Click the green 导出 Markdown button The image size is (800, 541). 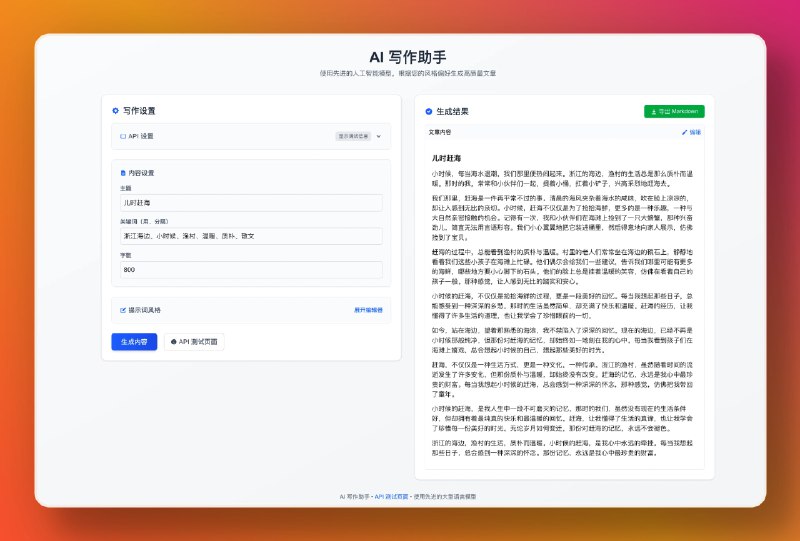tap(674, 111)
